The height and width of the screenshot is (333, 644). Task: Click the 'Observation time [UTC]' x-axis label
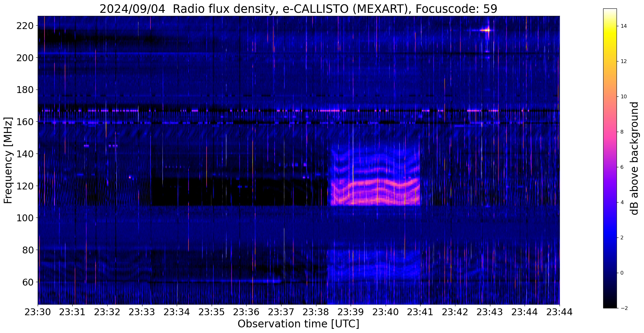tap(298, 324)
